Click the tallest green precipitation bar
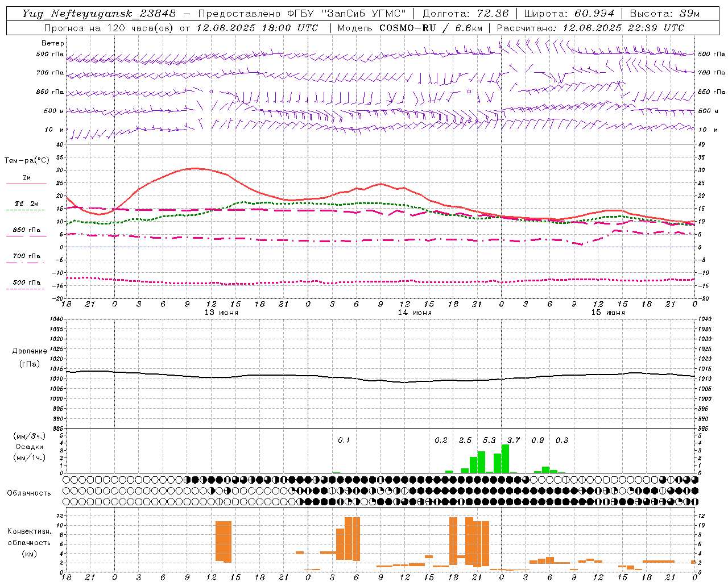The width and height of the screenshot is (728, 582). pos(505,459)
